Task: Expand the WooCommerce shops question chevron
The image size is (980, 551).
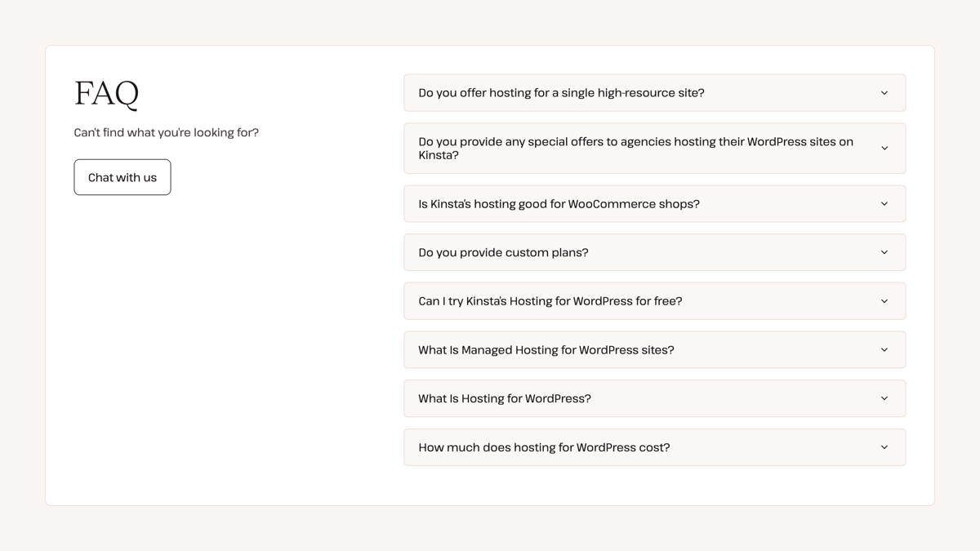Action: (884, 203)
